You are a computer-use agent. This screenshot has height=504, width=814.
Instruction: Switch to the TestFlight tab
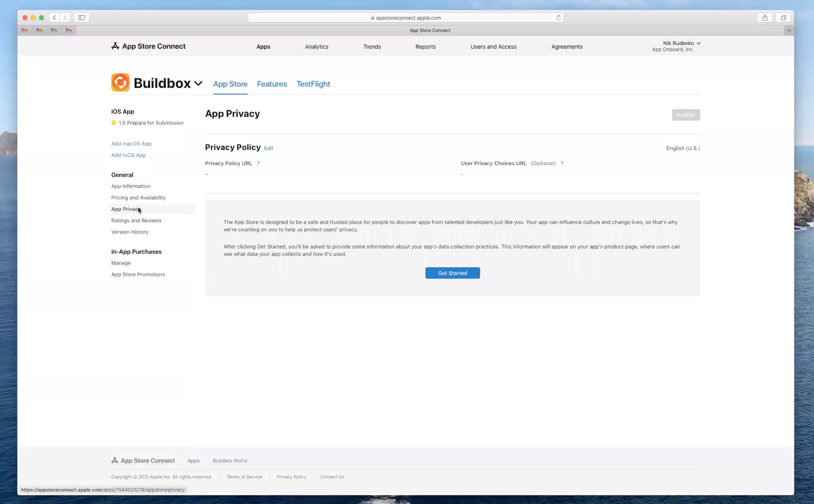pos(313,84)
